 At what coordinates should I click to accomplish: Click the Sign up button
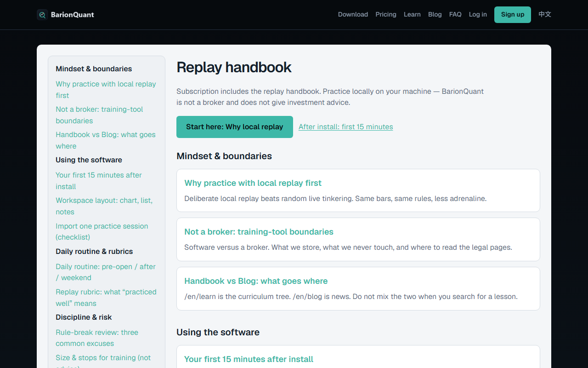(x=513, y=15)
